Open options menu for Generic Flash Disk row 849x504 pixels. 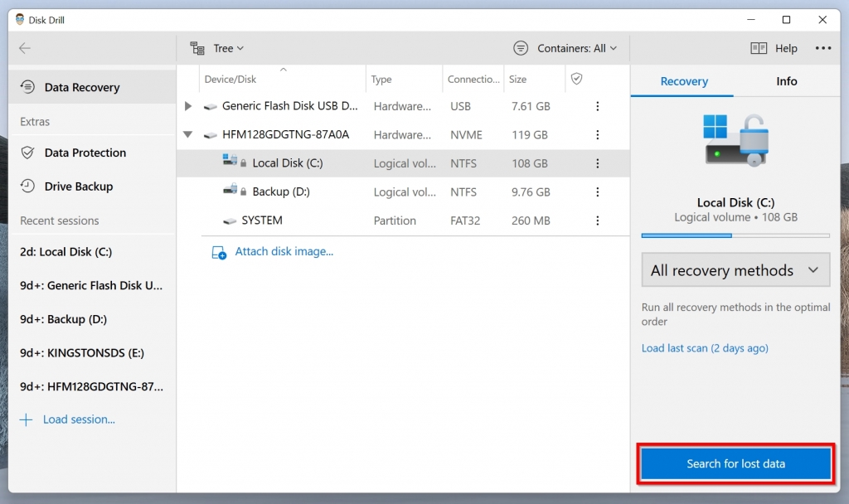[597, 106]
